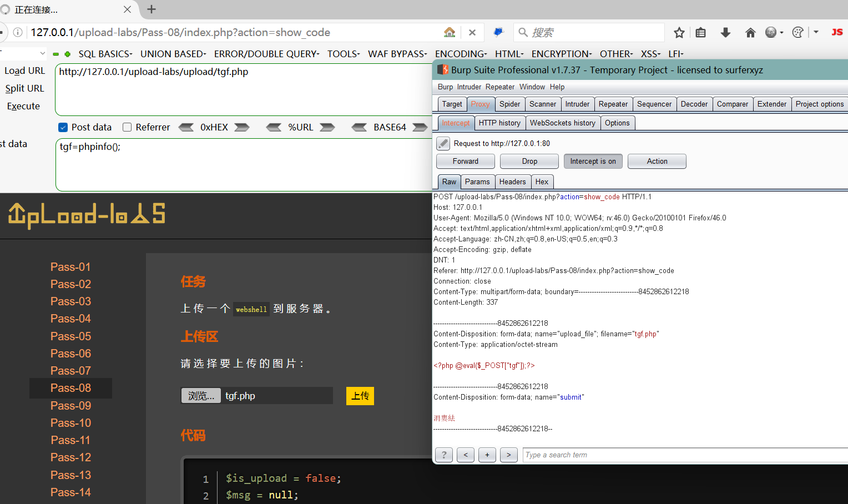Open the globe icon dropdown arrow

[781, 33]
